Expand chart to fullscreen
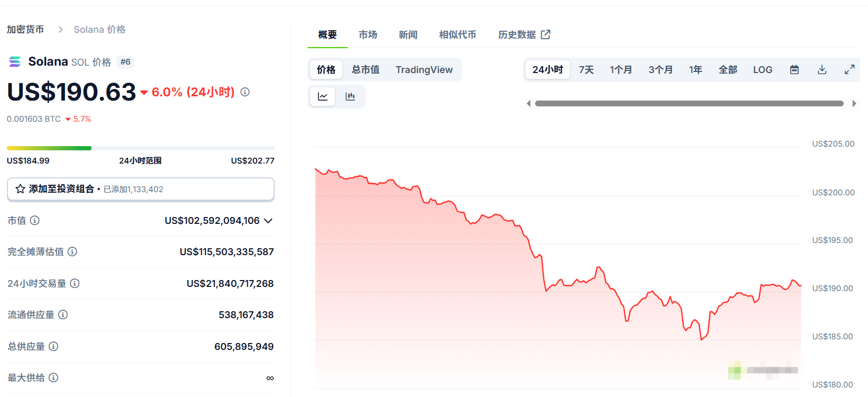868x397 pixels. tap(849, 69)
